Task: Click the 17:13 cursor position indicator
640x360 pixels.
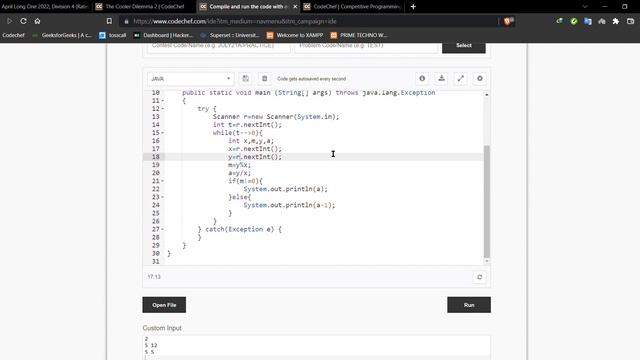Action: point(154,277)
